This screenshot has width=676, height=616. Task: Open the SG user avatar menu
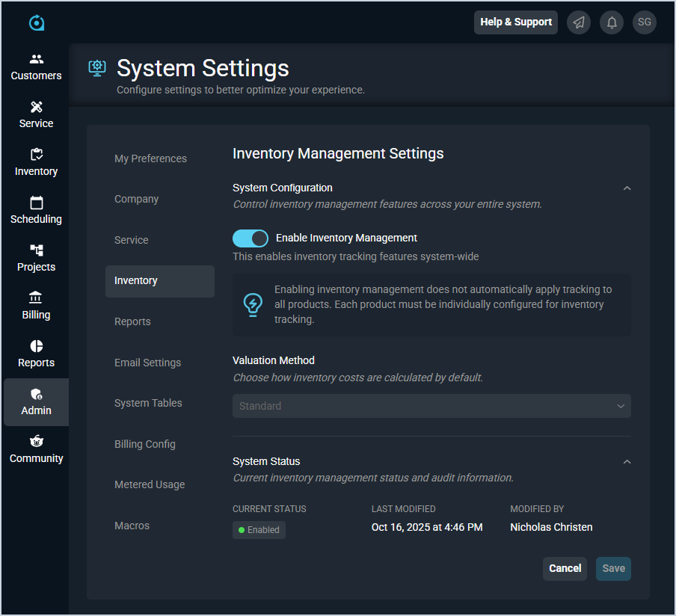(644, 22)
